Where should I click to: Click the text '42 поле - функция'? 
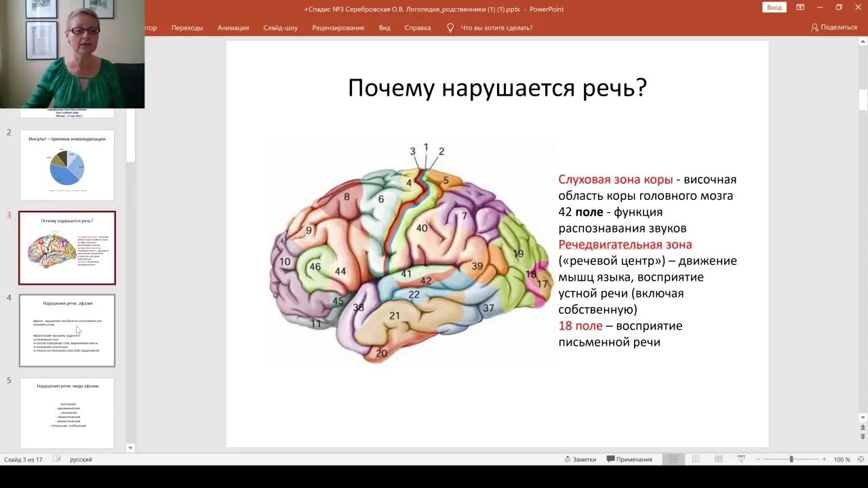tap(610, 212)
